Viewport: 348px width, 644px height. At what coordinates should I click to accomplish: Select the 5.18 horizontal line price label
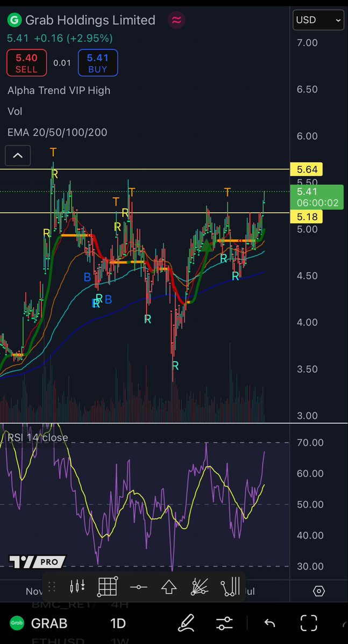307,216
